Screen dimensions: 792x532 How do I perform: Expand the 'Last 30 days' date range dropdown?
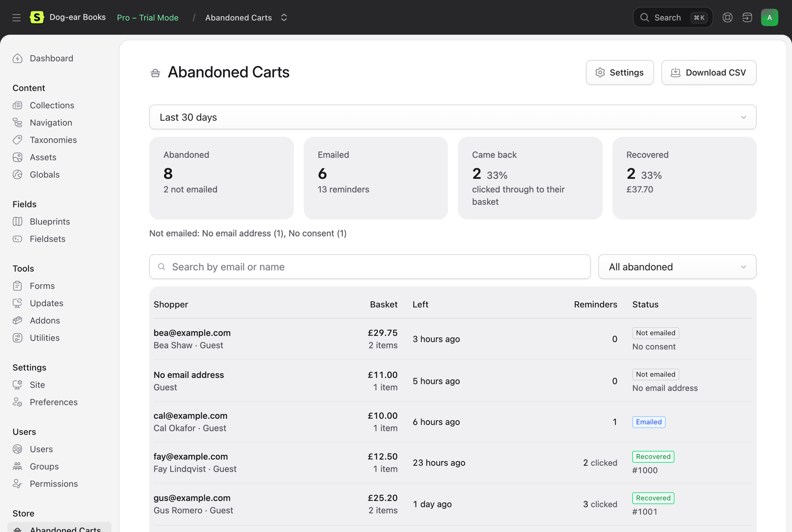[x=452, y=117]
